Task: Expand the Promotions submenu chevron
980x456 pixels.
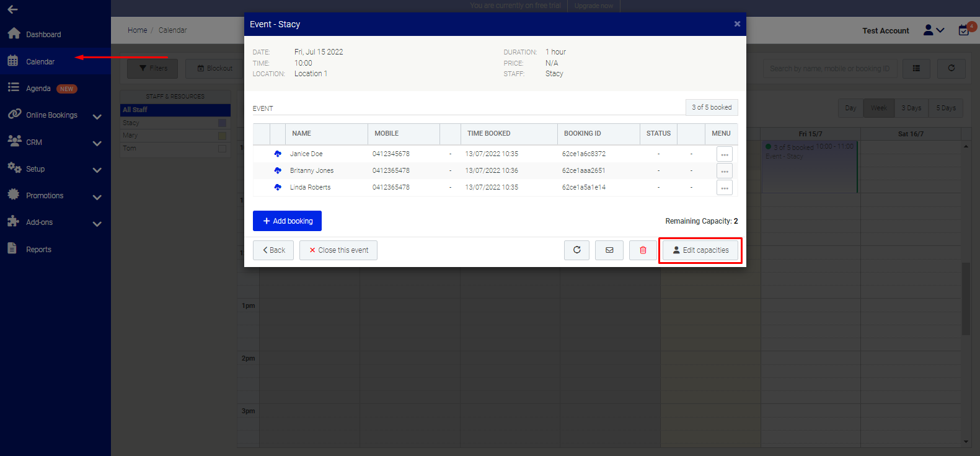Action: (x=97, y=197)
